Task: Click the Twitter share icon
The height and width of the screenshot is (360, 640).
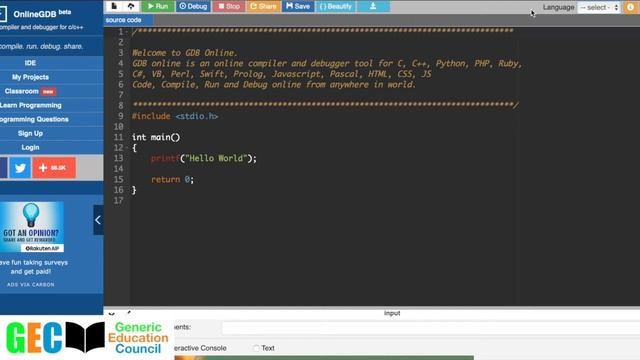Action: point(20,168)
